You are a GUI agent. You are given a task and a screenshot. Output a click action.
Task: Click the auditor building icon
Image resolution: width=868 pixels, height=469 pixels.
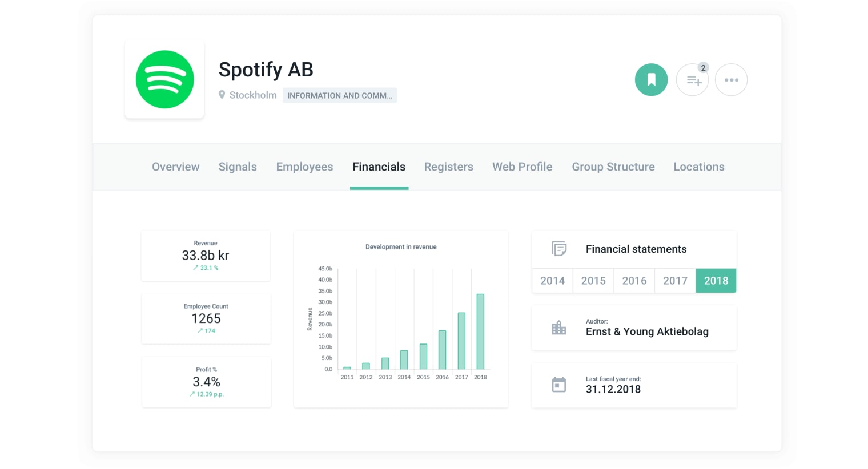pos(559,328)
